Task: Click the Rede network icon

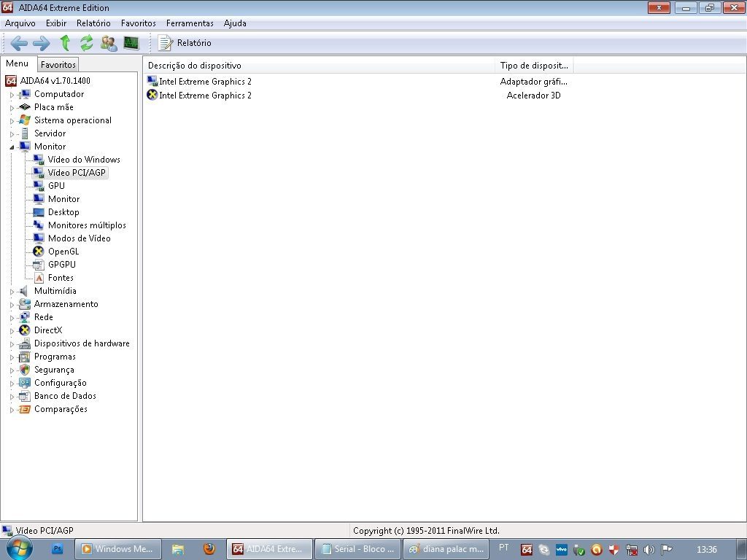Action: pos(24,317)
